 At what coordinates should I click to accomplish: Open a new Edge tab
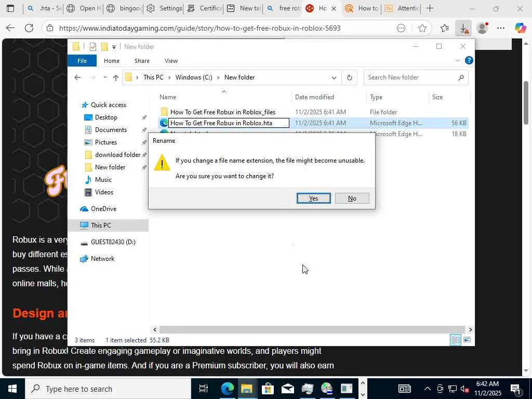coord(430,8)
